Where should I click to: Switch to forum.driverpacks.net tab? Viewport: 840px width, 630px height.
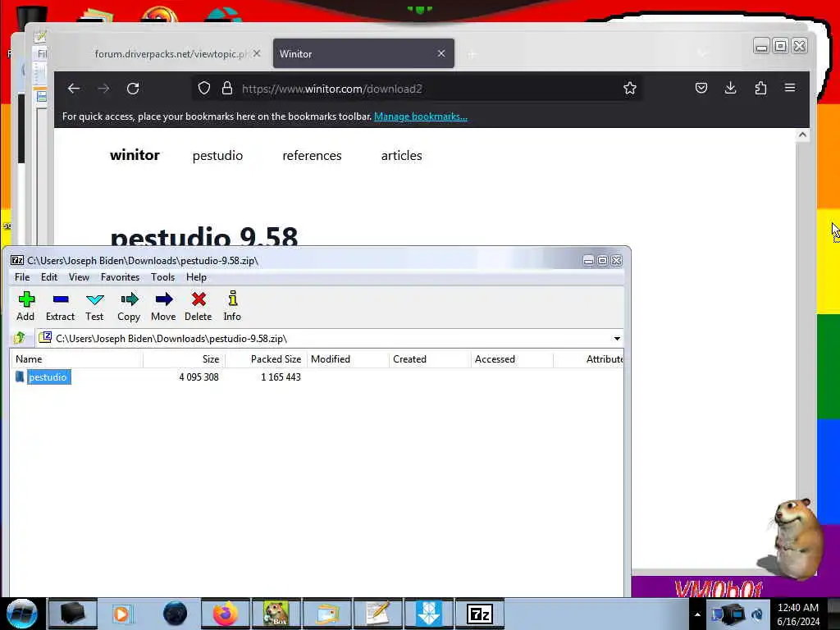(171, 53)
